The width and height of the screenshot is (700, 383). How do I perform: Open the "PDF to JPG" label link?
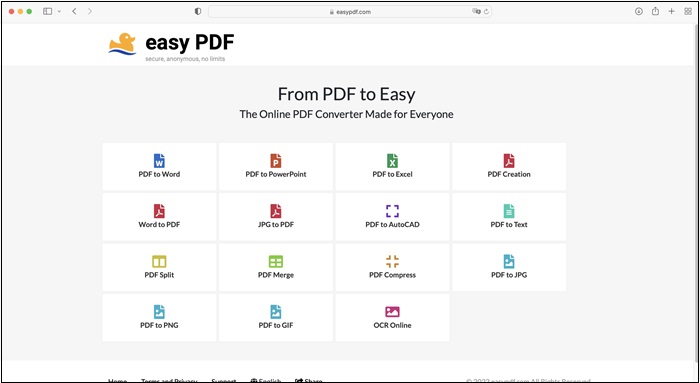[509, 275]
